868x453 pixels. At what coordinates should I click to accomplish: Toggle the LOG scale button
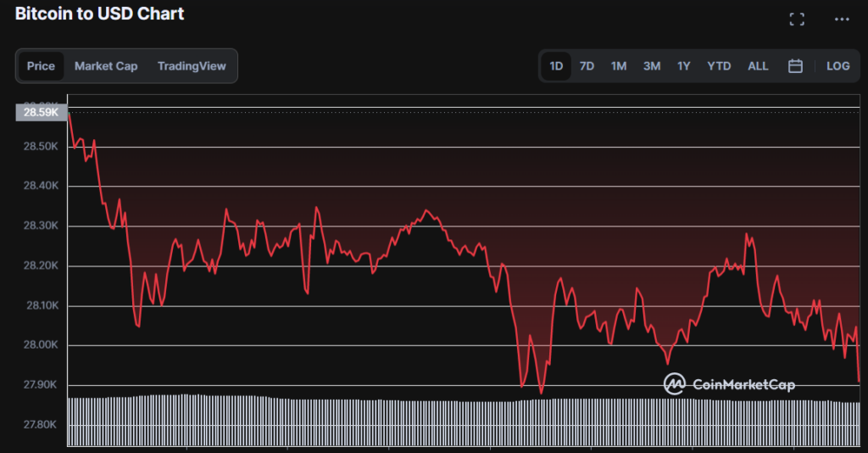coord(837,66)
